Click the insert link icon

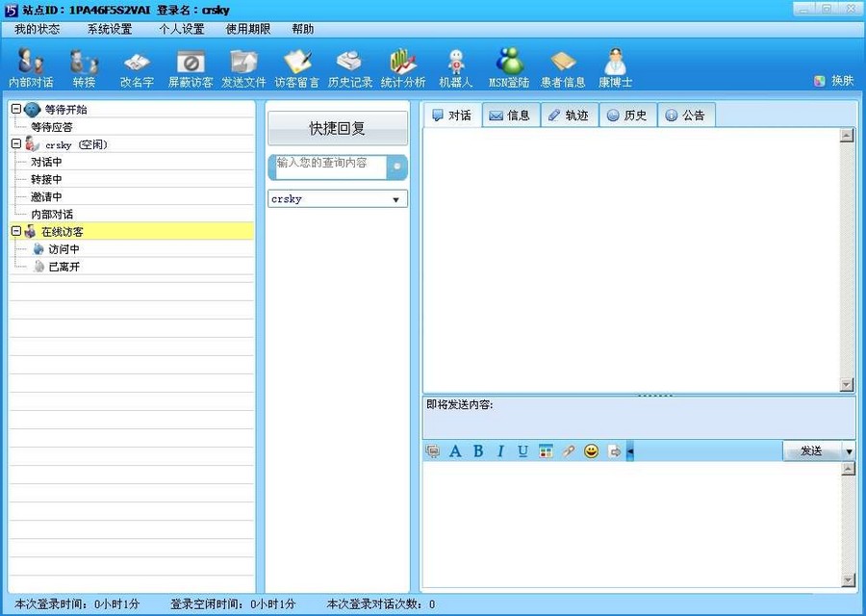click(x=569, y=451)
